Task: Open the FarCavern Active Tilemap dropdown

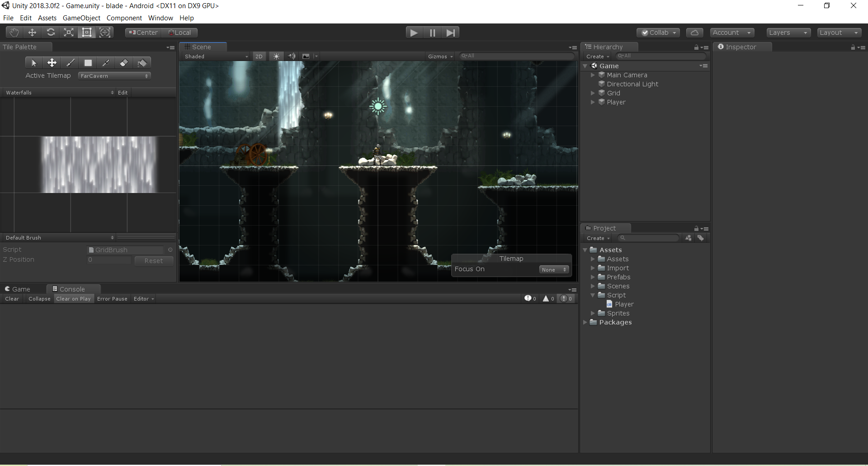Action: click(x=114, y=75)
